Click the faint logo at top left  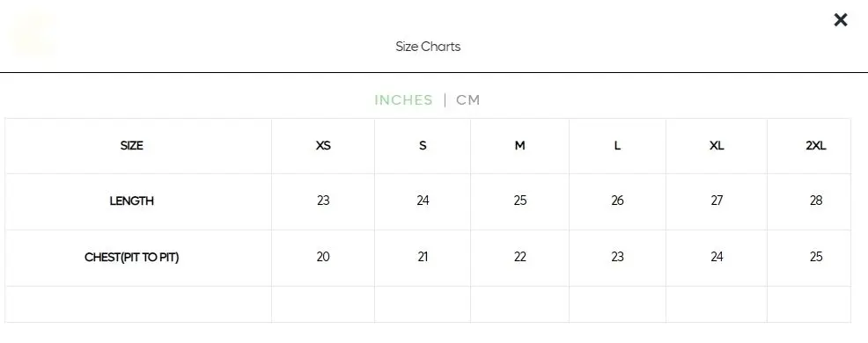click(33, 34)
